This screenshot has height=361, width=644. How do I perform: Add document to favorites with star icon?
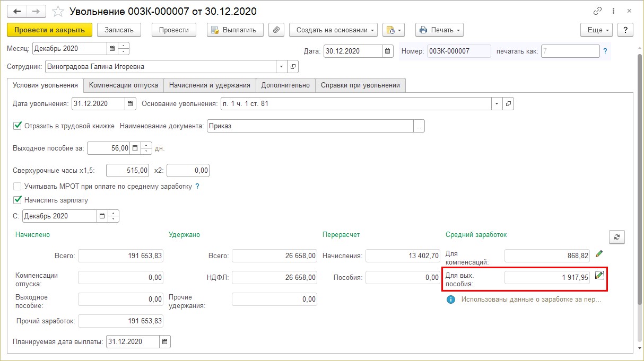[x=59, y=11]
